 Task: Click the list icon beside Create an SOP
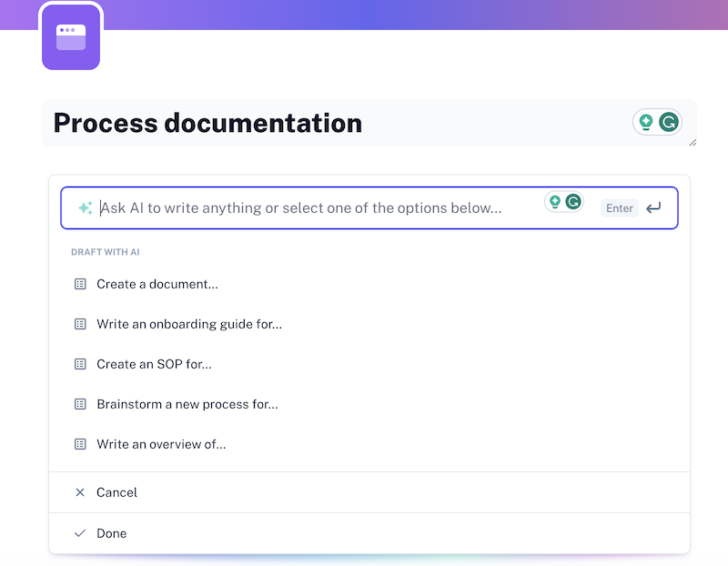pyautogui.click(x=80, y=364)
